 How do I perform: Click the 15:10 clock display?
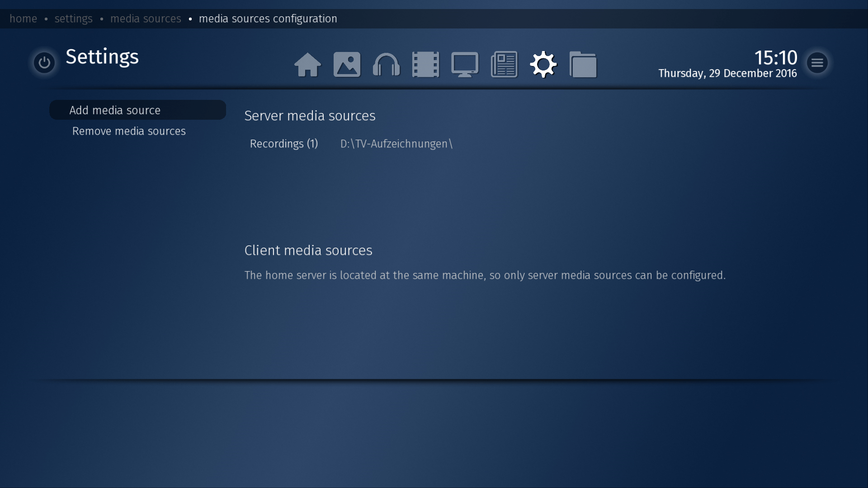click(x=775, y=58)
